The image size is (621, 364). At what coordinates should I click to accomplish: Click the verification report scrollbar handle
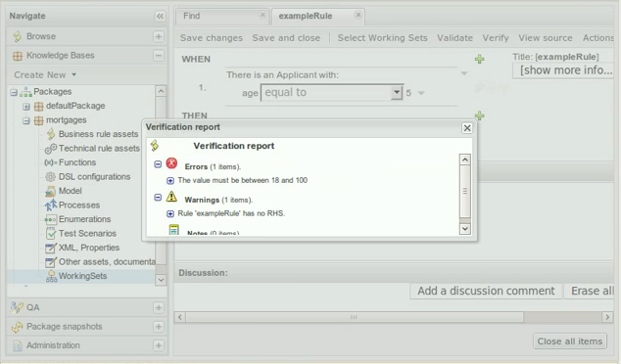pos(465,191)
